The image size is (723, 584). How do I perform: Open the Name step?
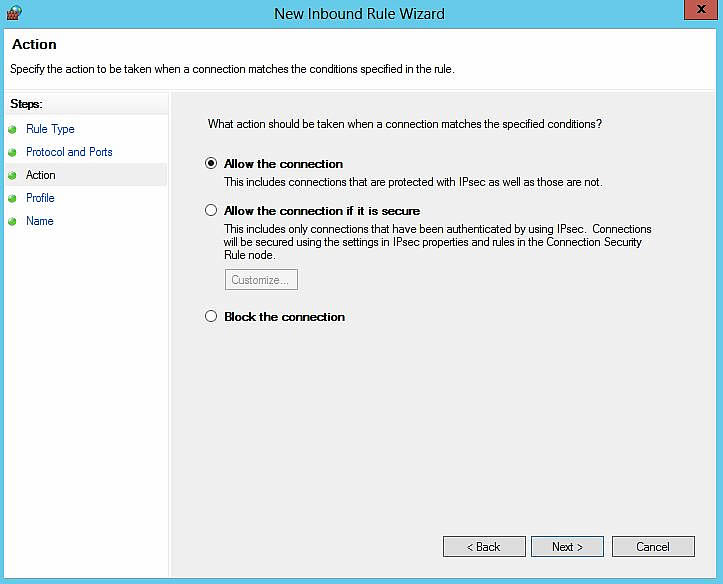pos(40,221)
